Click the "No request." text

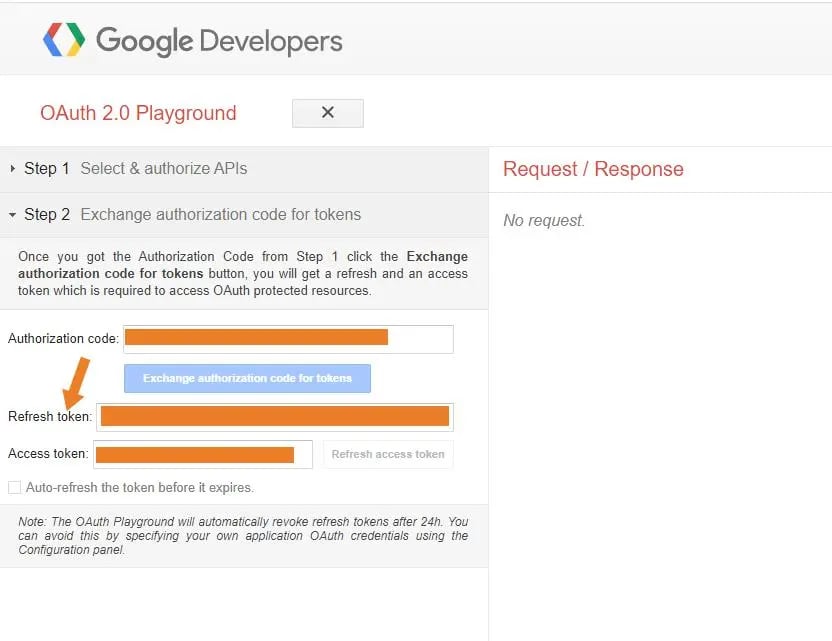tap(544, 220)
